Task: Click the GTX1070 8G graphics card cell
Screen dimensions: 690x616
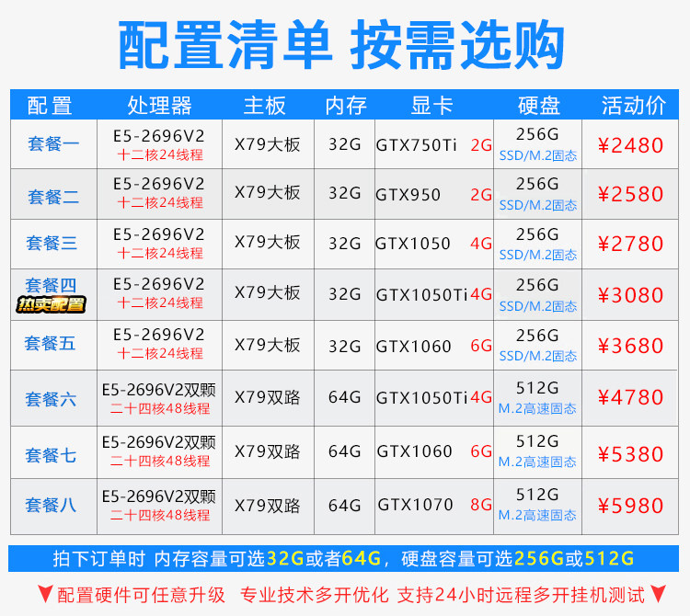Action: [434, 505]
